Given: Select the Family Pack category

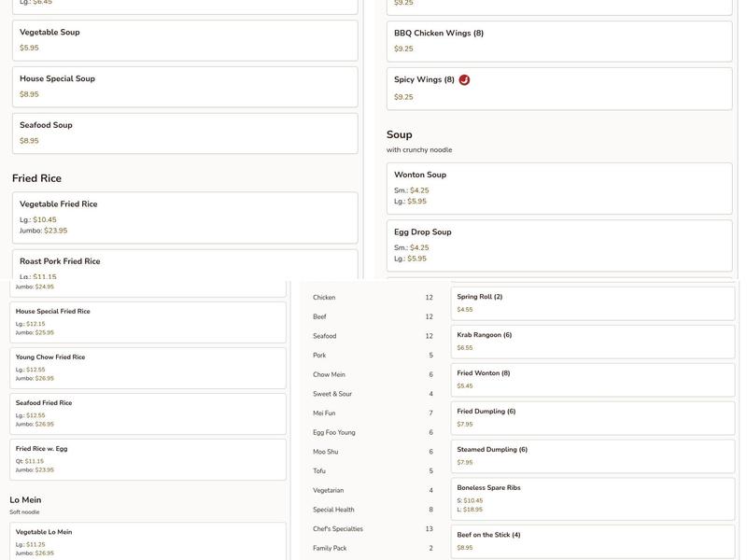Looking at the screenshot, I should [372, 548].
